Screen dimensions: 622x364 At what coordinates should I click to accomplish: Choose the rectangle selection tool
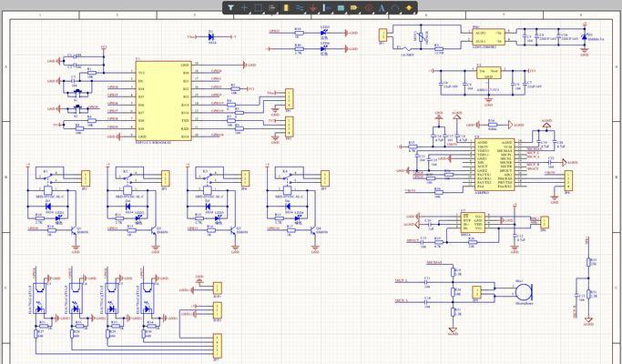(259, 7)
